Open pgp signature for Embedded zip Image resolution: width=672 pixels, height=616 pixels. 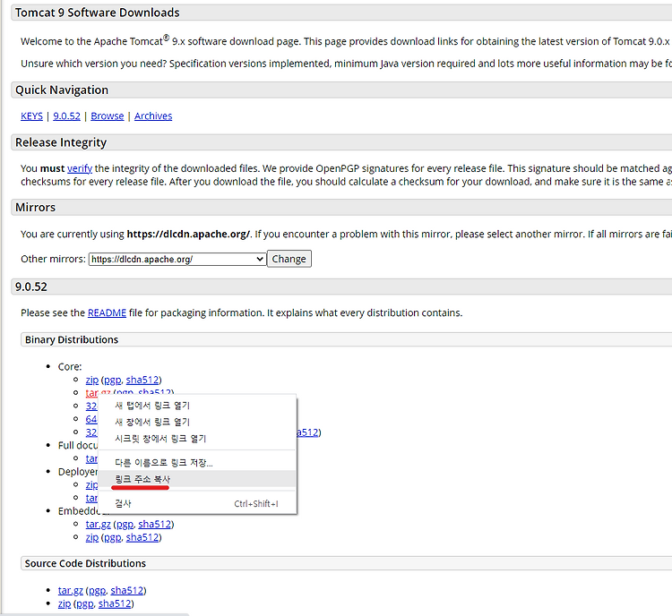pos(113,537)
